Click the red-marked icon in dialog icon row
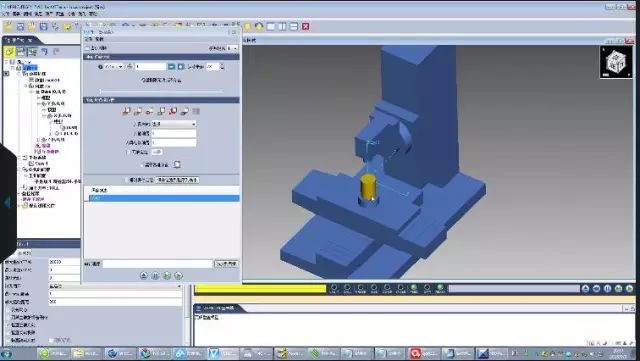This screenshot has width=640, height=361. (x=173, y=111)
